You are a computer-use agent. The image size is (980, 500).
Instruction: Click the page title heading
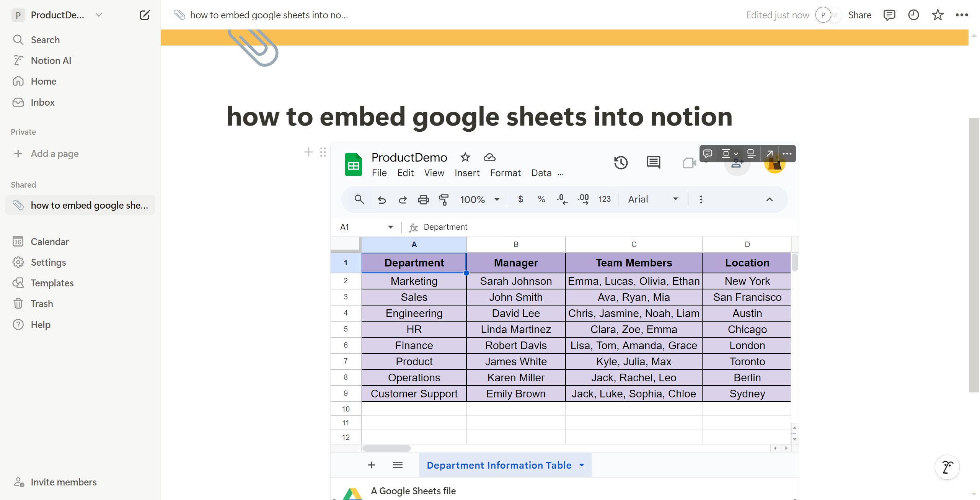click(479, 116)
